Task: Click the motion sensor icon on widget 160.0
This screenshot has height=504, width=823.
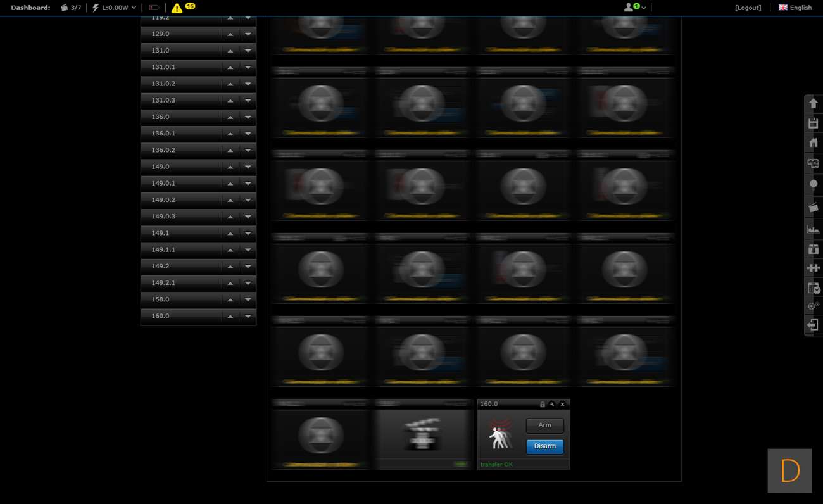Action: [x=499, y=434]
